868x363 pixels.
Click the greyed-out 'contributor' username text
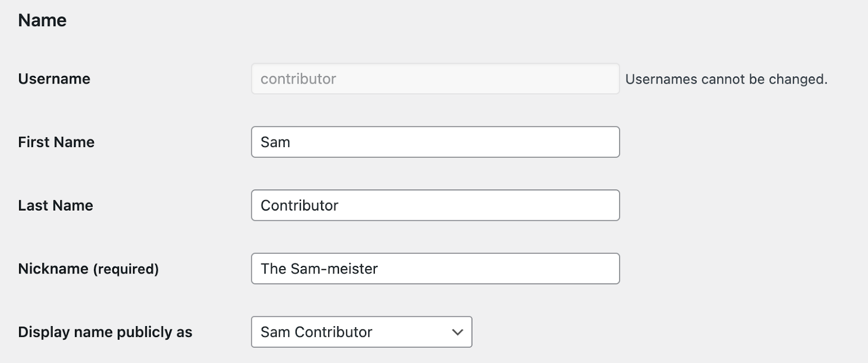[298, 79]
